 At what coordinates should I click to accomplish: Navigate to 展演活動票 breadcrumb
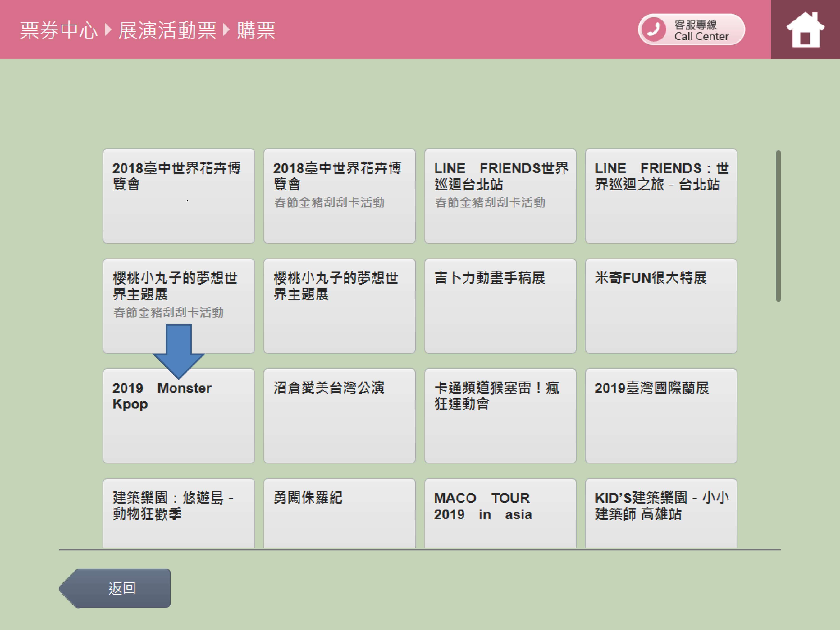point(167,30)
